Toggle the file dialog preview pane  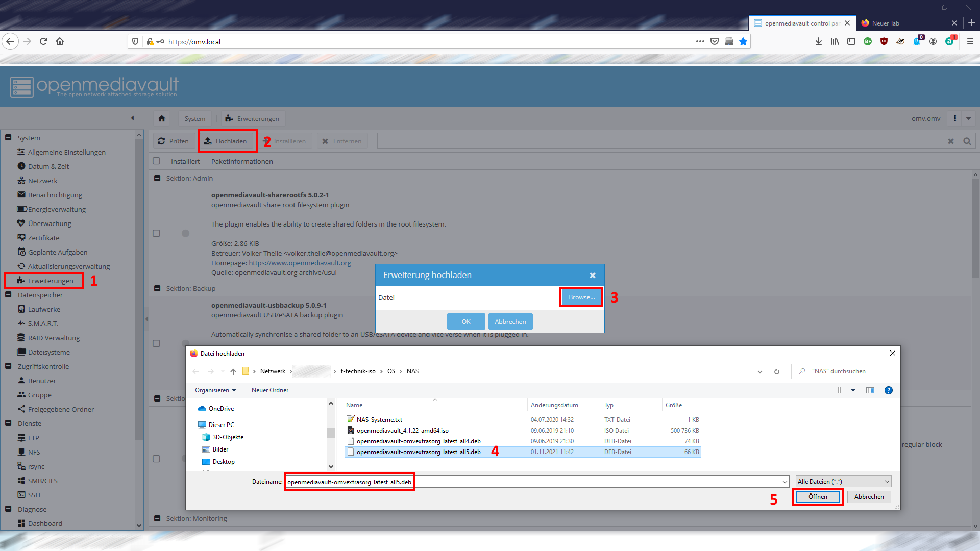pos(870,390)
